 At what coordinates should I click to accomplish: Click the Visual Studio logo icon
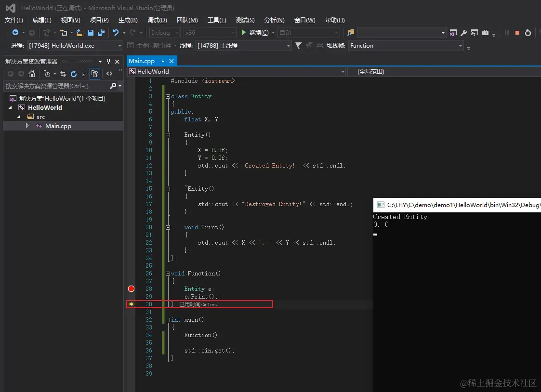(x=10, y=8)
